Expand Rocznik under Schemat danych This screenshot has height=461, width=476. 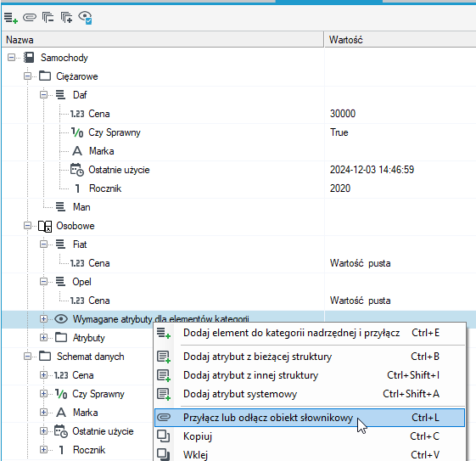(x=43, y=450)
